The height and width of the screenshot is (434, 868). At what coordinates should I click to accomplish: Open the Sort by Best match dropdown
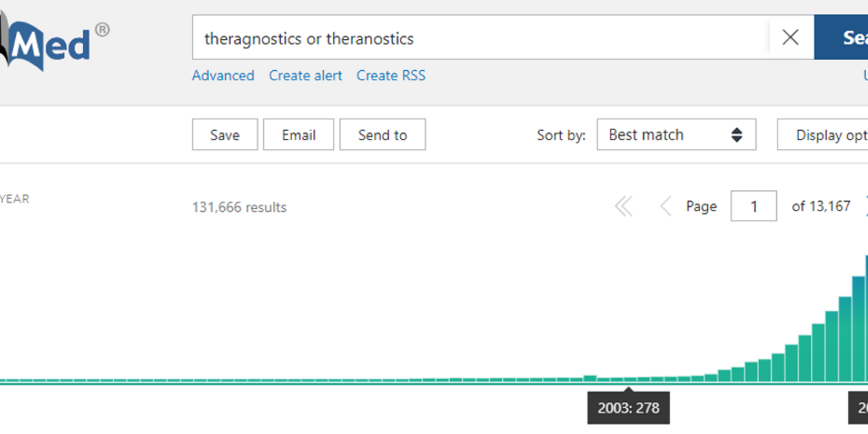tap(676, 135)
